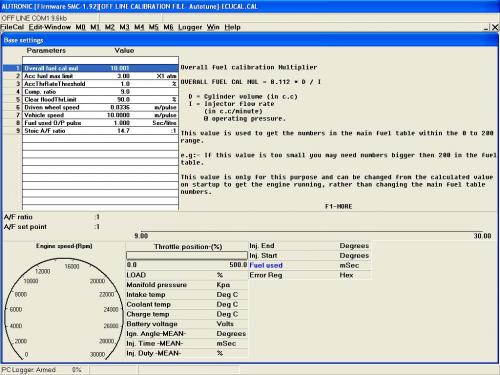Open the M6 menu
Screen dimensions: 500x375
pyautogui.click(x=168, y=27)
